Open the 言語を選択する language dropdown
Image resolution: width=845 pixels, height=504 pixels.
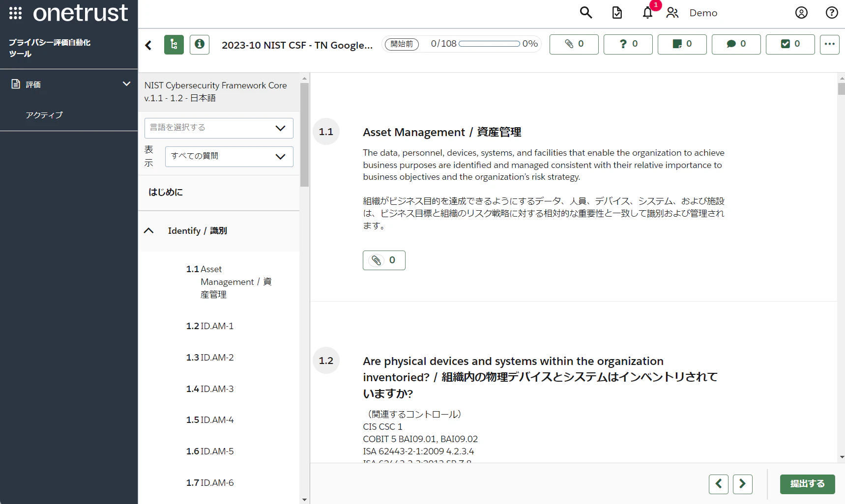point(219,128)
